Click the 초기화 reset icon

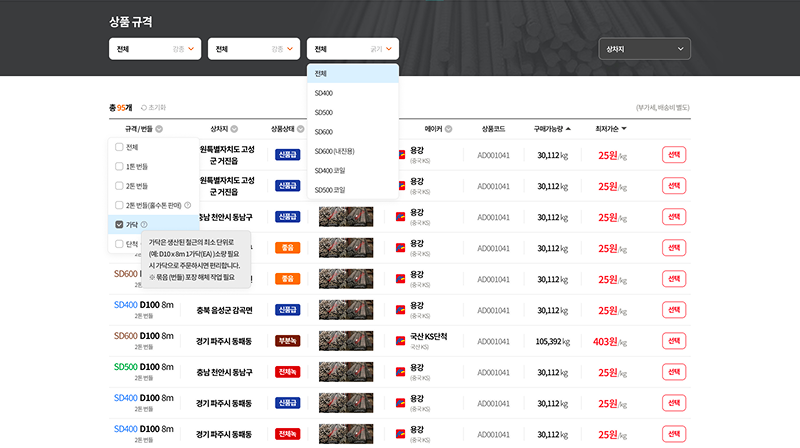pyautogui.click(x=144, y=107)
